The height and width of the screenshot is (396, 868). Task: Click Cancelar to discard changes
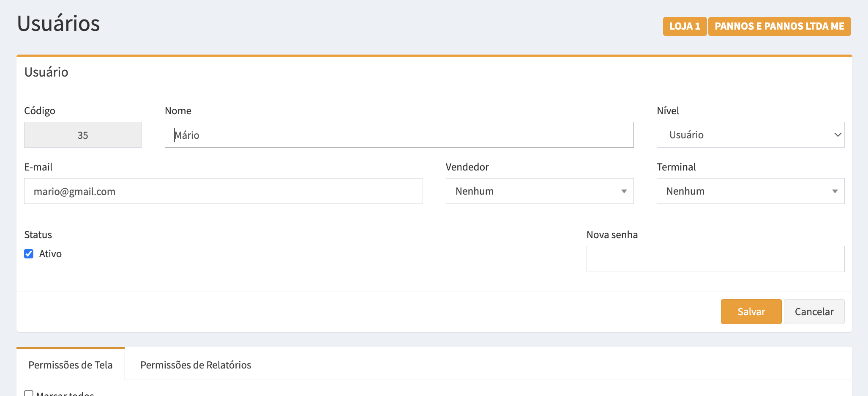[x=814, y=312]
